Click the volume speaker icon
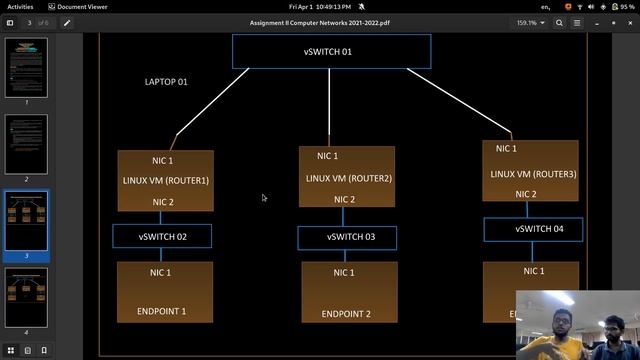 click(591, 7)
